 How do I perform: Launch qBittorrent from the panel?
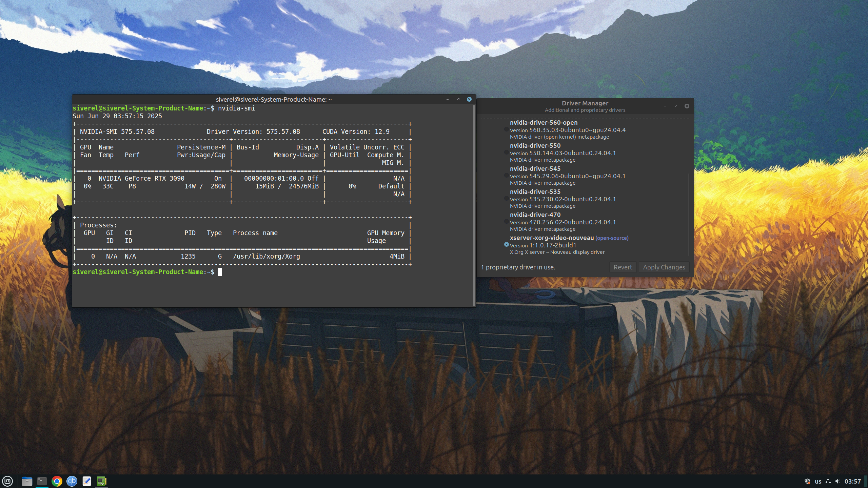pos(72,481)
